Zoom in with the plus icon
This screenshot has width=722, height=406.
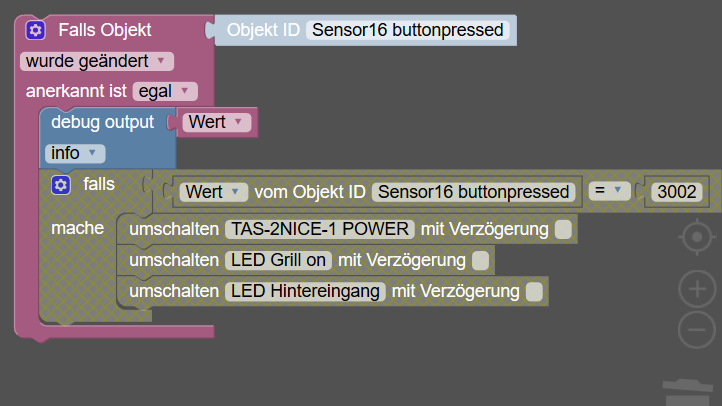[x=697, y=289]
